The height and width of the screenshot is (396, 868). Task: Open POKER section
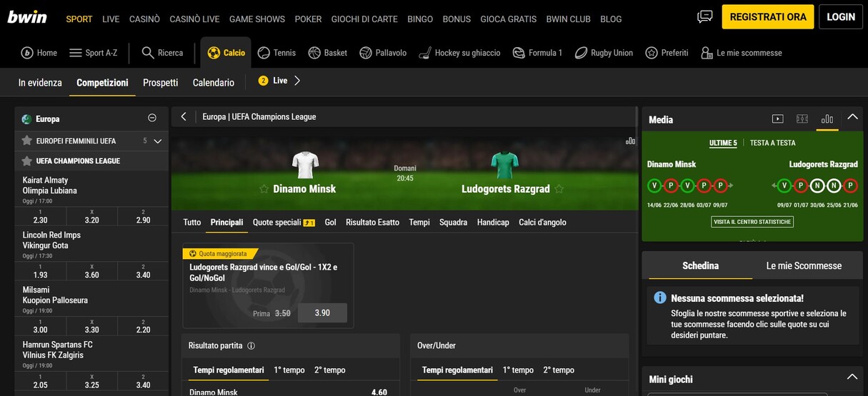(308, 19)
